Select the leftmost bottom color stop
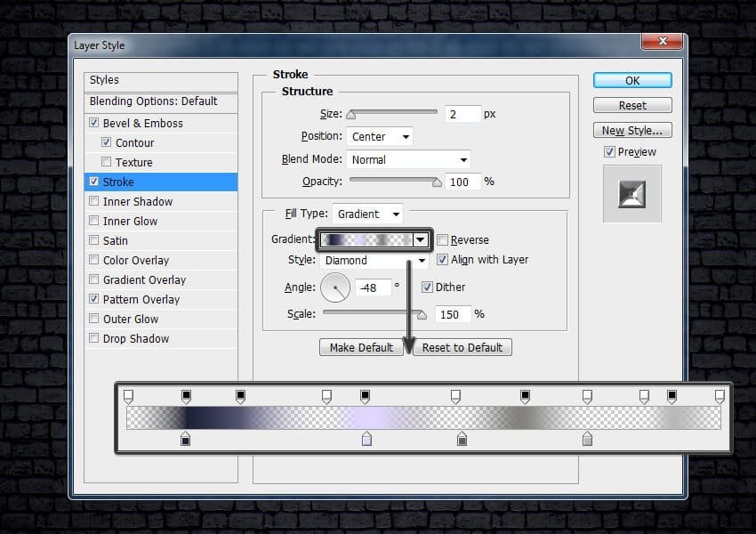The height and width of the screenshot is (534, 756). coord(185,439)
